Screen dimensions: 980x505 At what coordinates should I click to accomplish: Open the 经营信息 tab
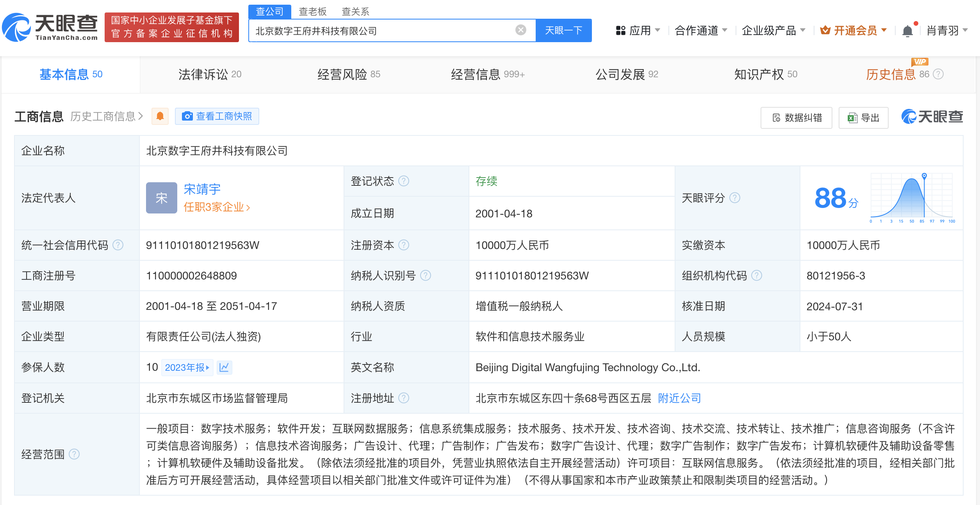(x=488, y=74)
